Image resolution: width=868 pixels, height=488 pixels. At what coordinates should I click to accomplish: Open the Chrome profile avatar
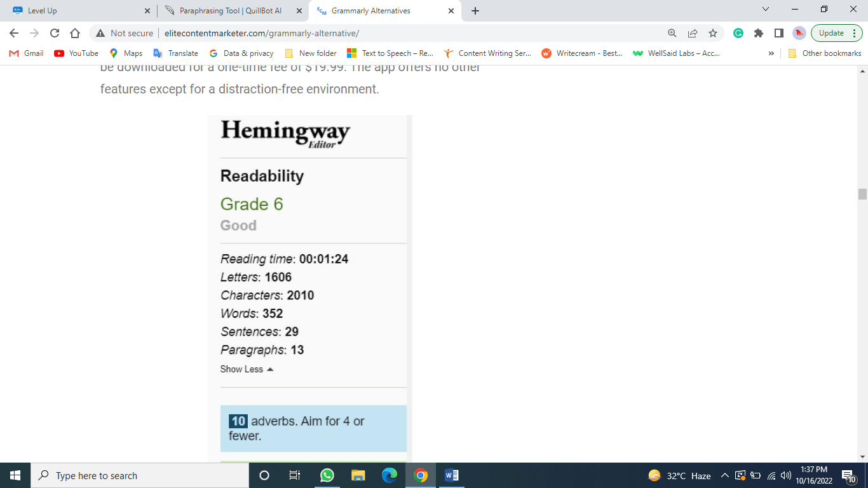[x=799, y=33]
